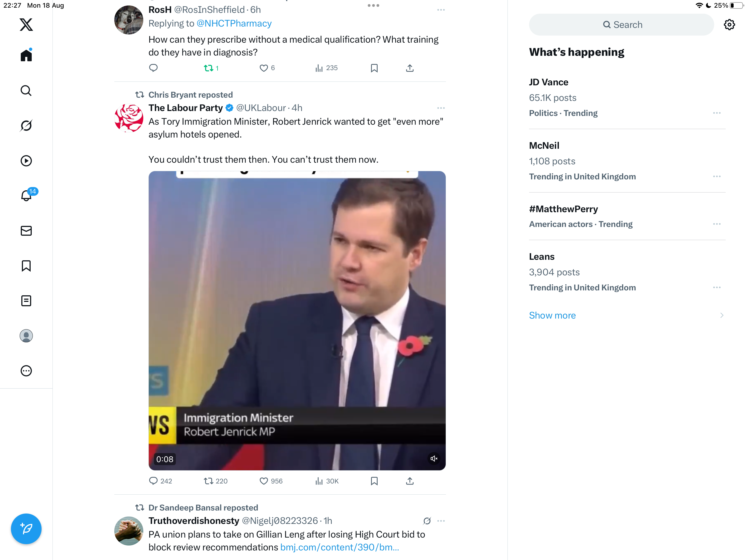Screen dimensions: 747x560
Task: Go to Home in sidebar
Action: click(x=26, y=56)
